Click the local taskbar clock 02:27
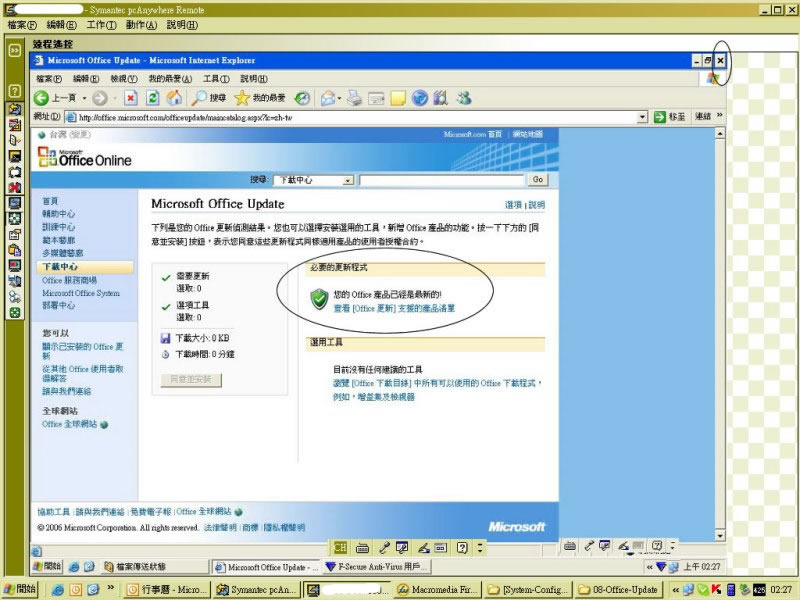This screenshot has height=600, width=800. pos(782,590)
